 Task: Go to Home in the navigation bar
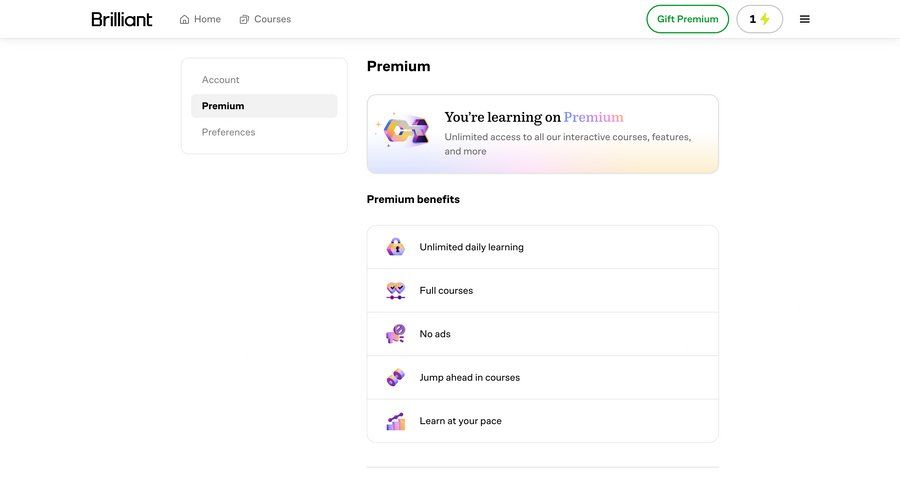pyautogui.click(x=207, y=19)
